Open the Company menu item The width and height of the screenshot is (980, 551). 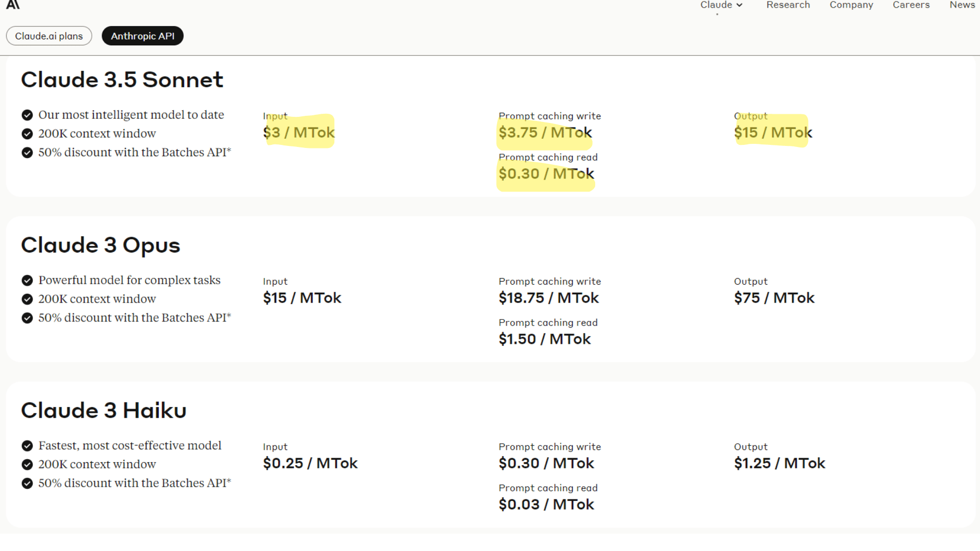click(x=851, y=5)
